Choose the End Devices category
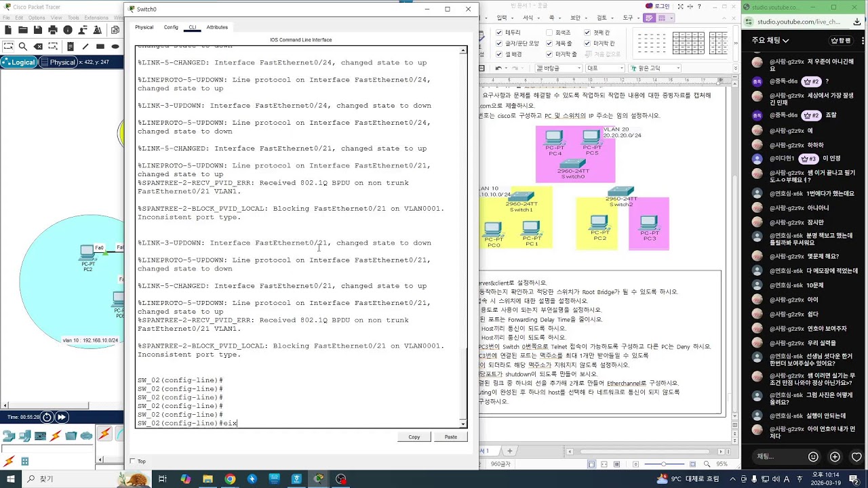The width and height of the screenshot is (868, 488). click(x=25, y=436)
